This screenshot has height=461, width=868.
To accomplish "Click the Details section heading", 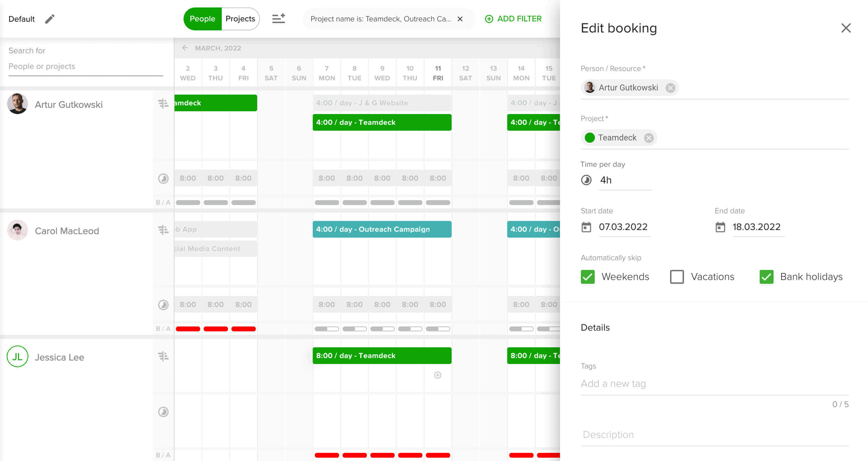I will pos(595,328).
